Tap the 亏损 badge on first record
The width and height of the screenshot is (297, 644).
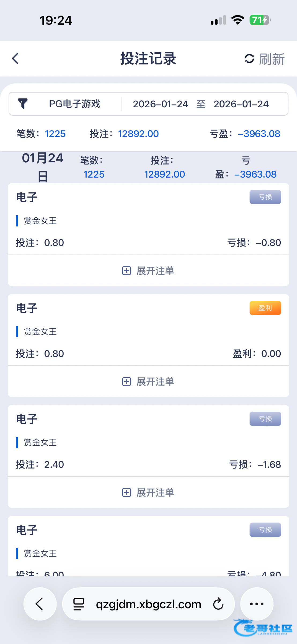[x=265, y=197]
